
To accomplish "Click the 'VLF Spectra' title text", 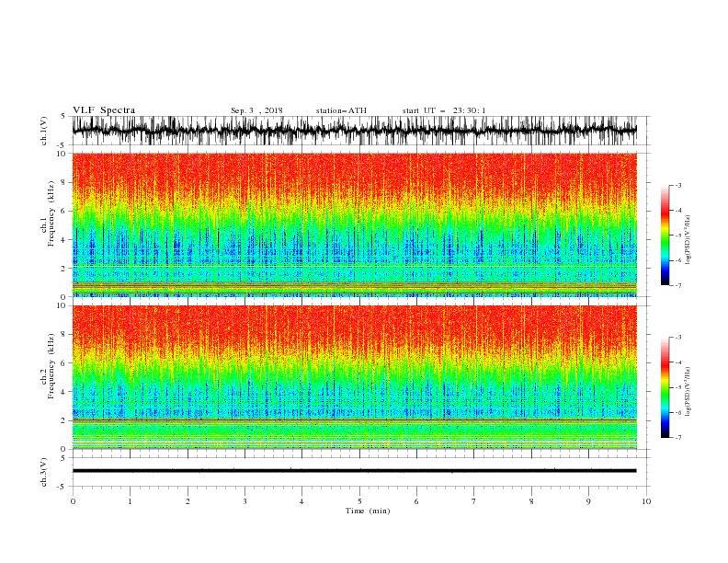I will point(104,110).
